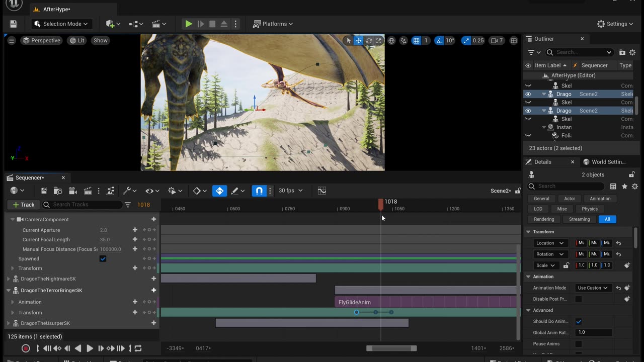Select the Physics filter in Details
Viewport: 644px width, 362px height.
pyautogui.click(x=590, y=209)
